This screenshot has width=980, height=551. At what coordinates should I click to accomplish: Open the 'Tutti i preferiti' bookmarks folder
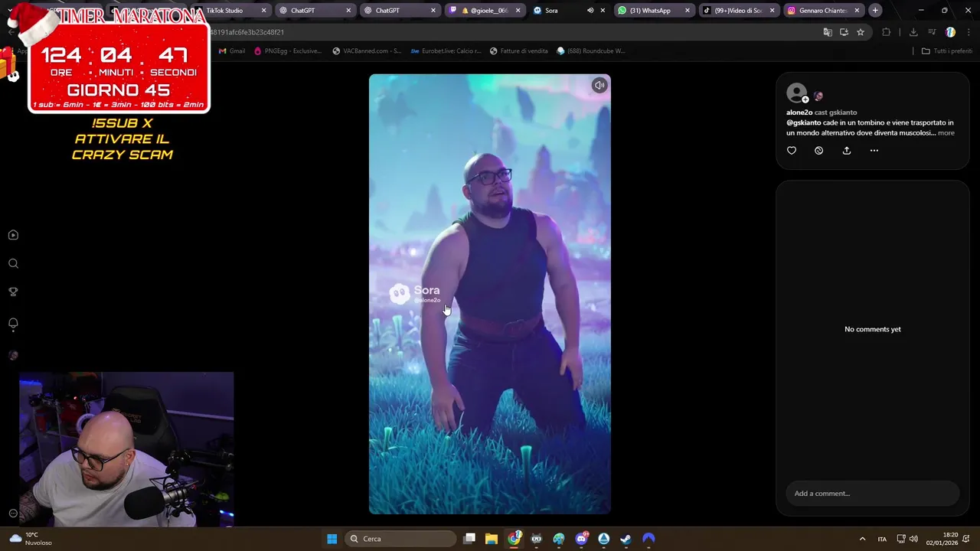(947, 51)
